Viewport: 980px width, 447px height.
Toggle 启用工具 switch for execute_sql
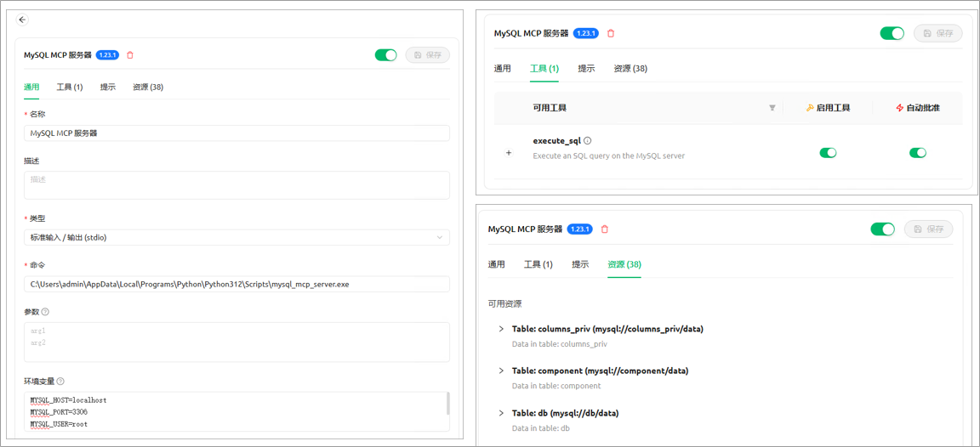[x=828, y=152]
